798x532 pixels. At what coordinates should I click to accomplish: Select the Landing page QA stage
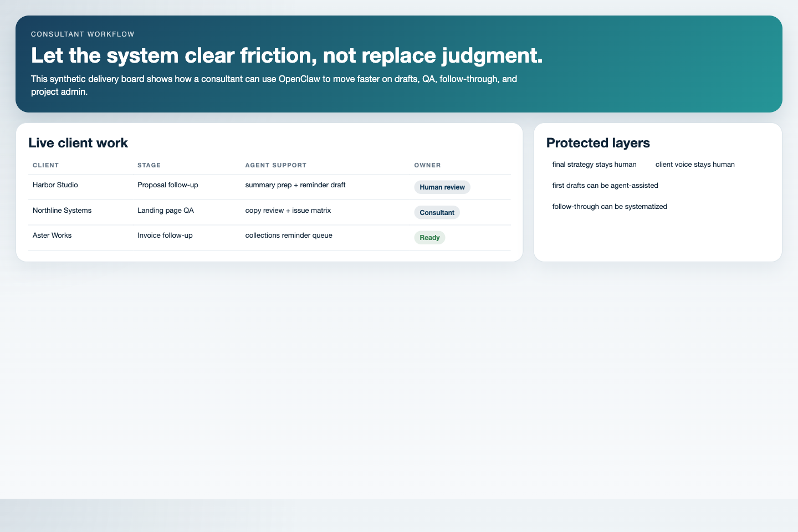(x=166, y=211)
